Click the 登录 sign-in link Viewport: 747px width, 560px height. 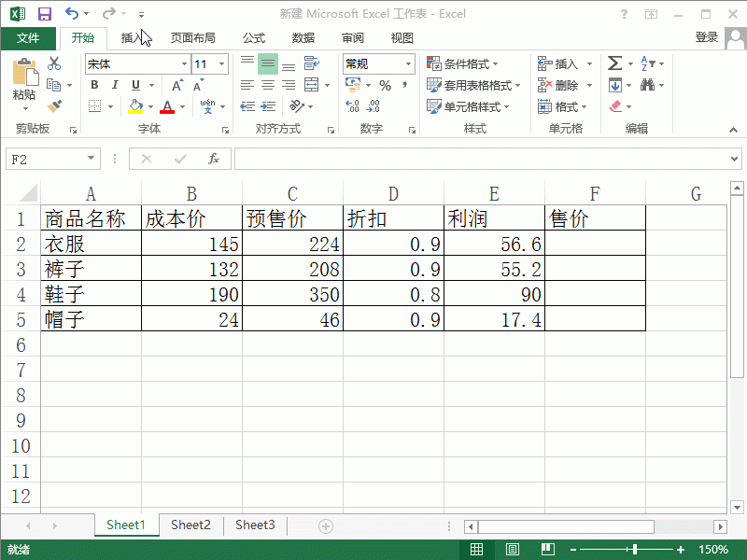pyautogui.click(x=708, y=38)
